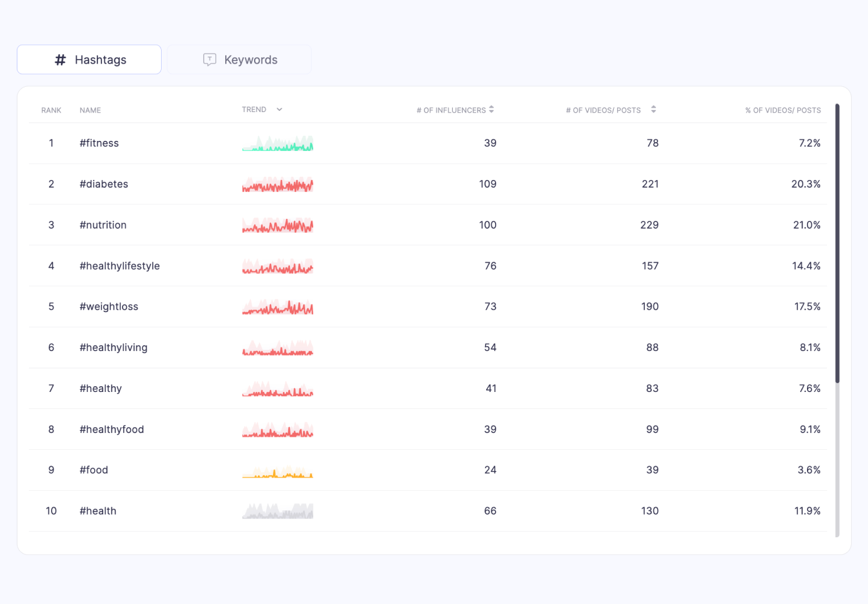Open the #nutrition hashtag link
Image resolution: width=868 pixels, height=604 pixels.
tap(103, 225)
